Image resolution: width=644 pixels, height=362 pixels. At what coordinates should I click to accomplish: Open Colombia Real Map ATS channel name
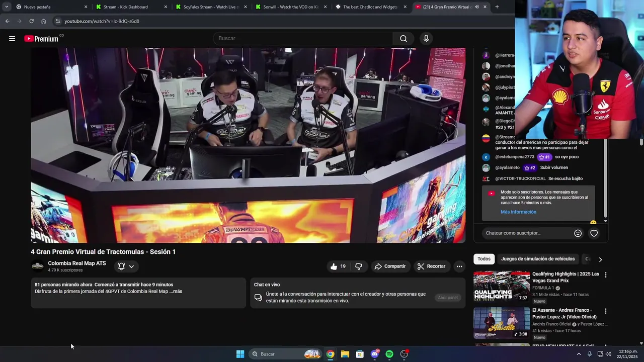[77, 263]
